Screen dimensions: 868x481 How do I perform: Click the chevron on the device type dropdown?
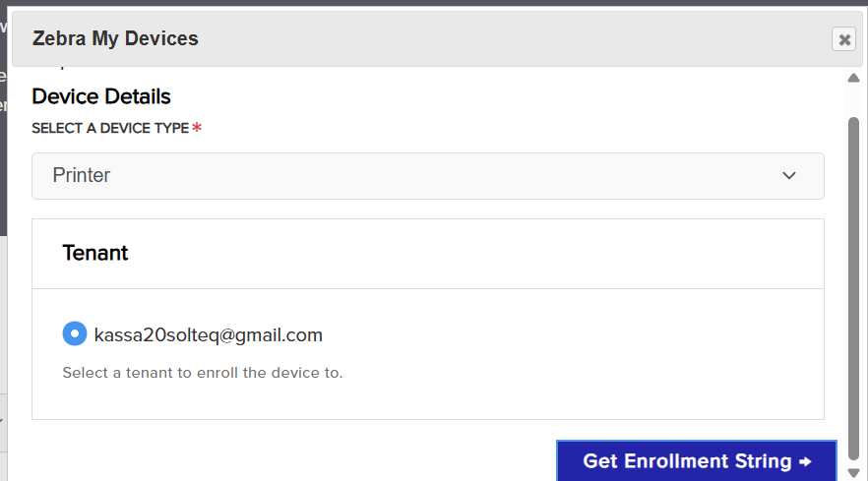tap(789, 176)
